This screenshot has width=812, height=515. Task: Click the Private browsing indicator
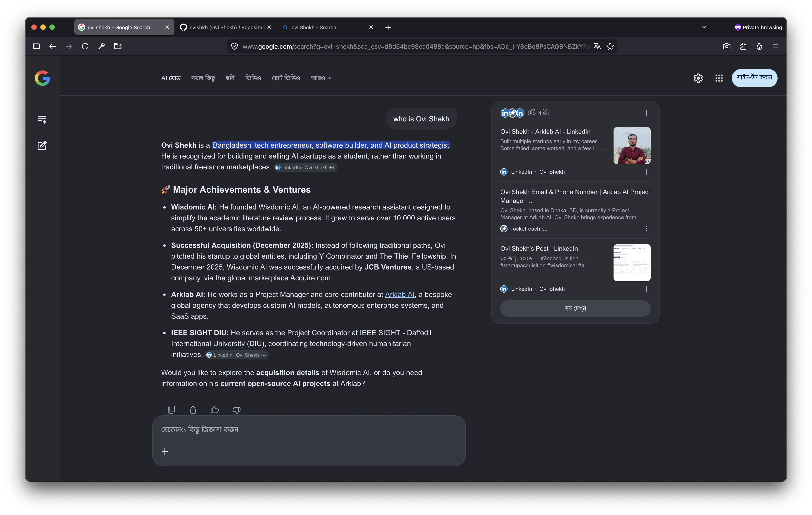pos(758,27)
